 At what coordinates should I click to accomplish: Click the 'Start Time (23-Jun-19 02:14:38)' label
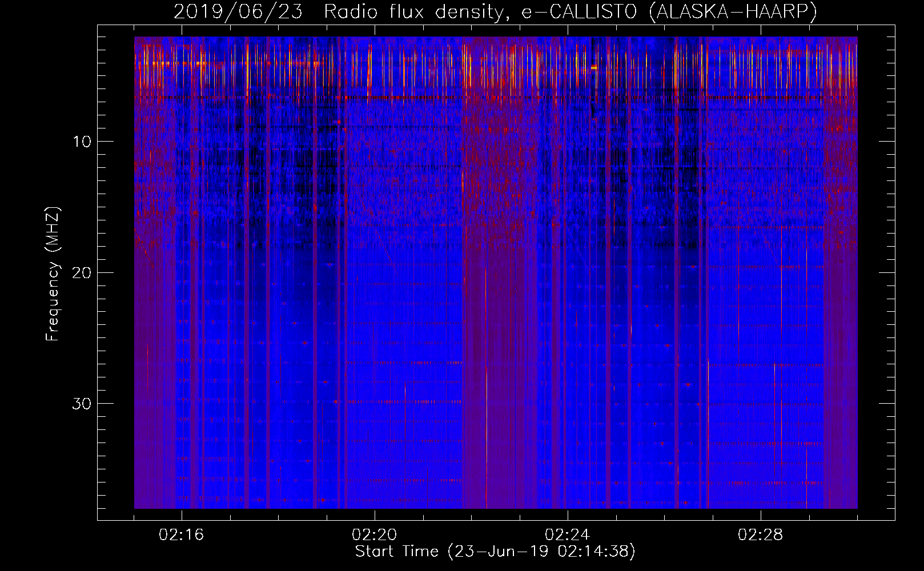[495, 552]
